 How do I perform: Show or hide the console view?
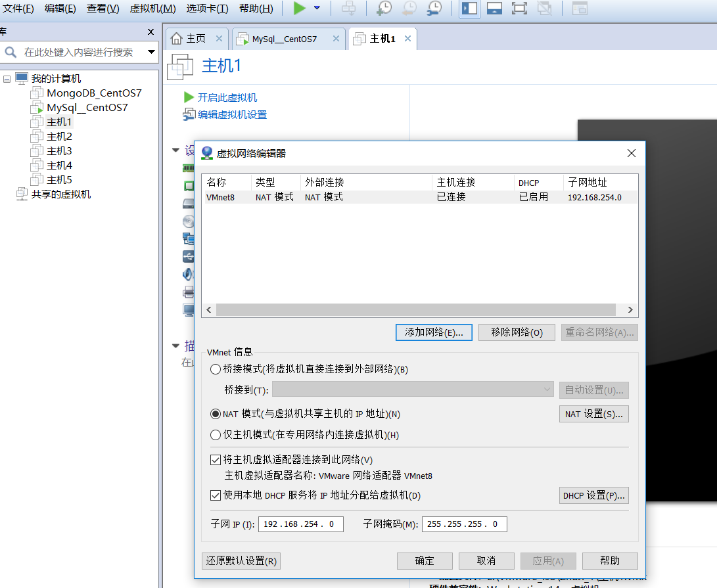(494, 9)
